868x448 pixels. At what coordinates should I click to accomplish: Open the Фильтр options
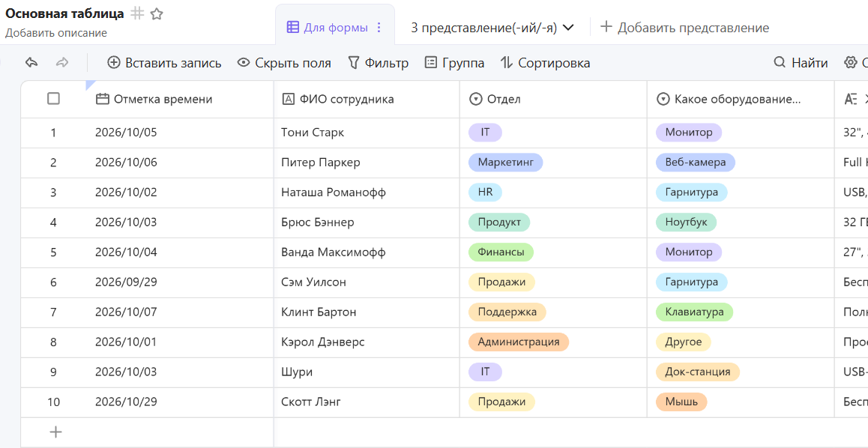click(378, 63)
